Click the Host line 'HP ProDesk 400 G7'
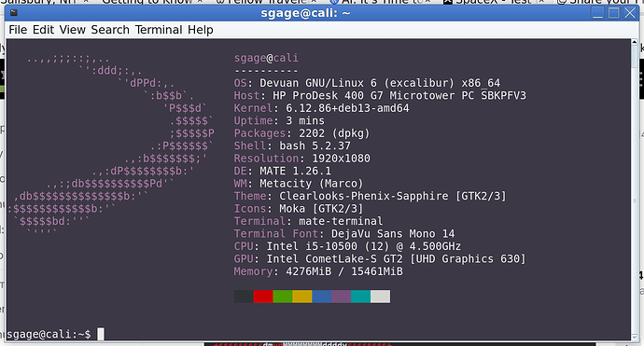 [328, 96]
